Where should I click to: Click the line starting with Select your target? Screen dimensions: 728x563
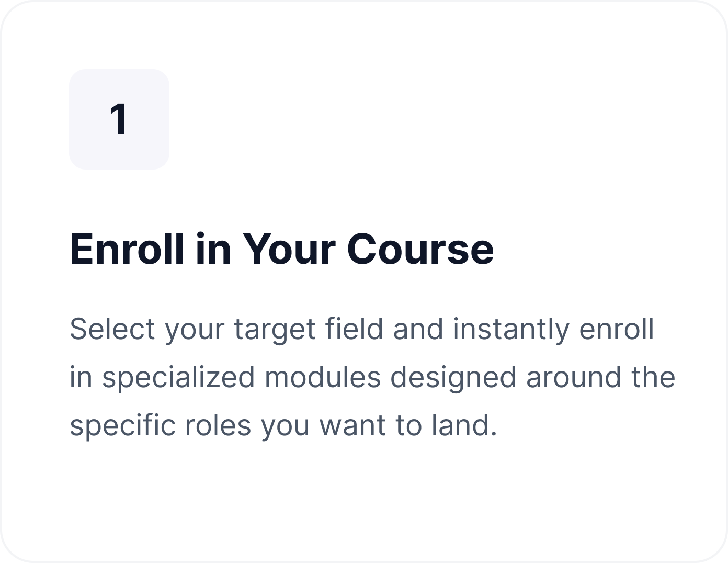[362, 330]
